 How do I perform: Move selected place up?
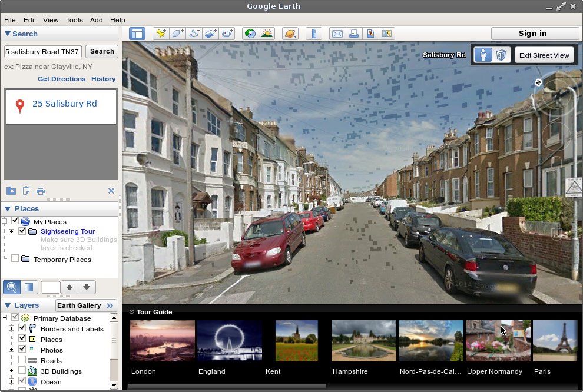(69, 287)
